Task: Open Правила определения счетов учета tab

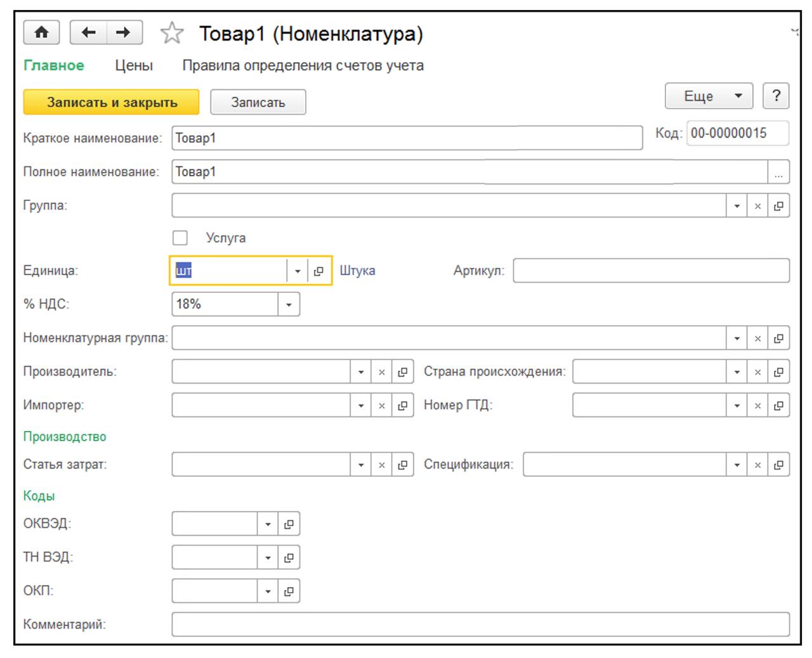Action: point(303,65)
